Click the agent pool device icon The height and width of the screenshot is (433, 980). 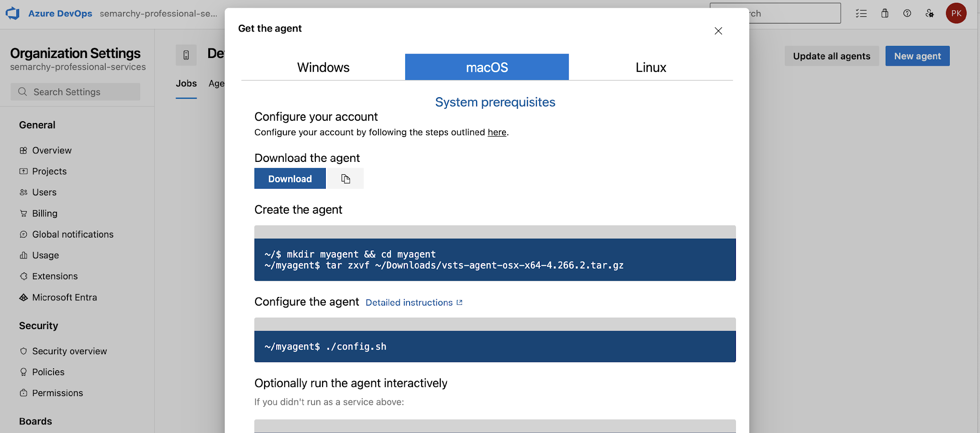pos(186,55)
